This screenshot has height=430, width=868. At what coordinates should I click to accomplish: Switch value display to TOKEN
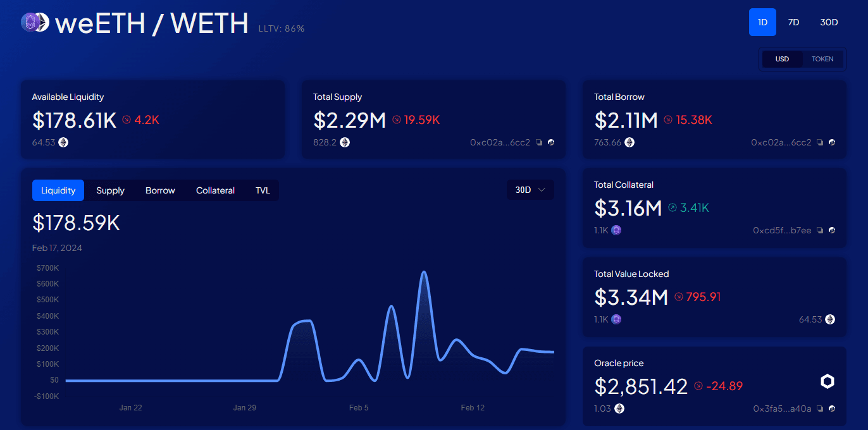click(x=822, y=59)
